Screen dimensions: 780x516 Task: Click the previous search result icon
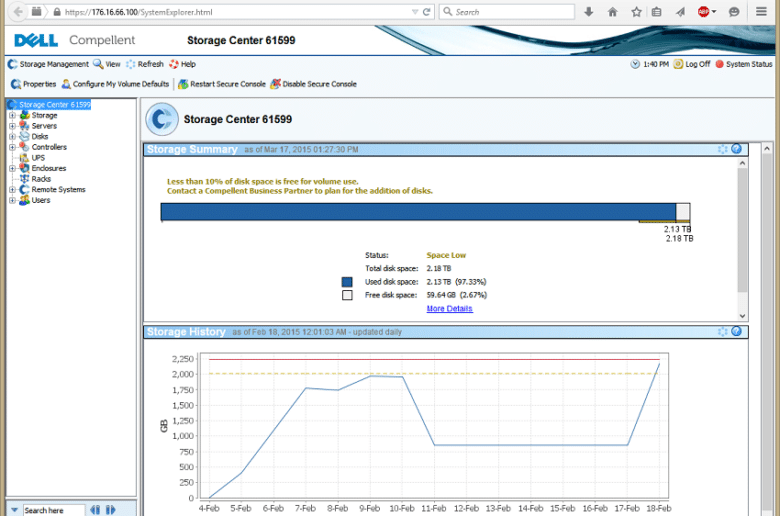(95, 510)
